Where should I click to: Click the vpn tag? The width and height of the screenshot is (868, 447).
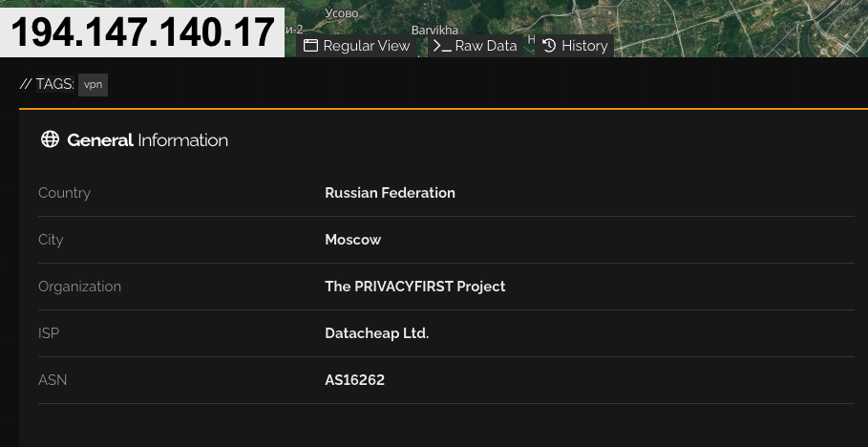(93, 85)
